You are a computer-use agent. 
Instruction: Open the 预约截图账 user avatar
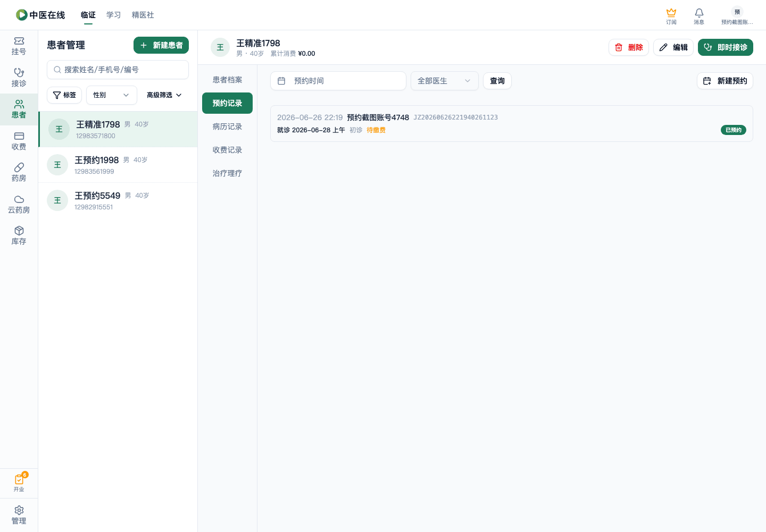click(x=737, y=12)
